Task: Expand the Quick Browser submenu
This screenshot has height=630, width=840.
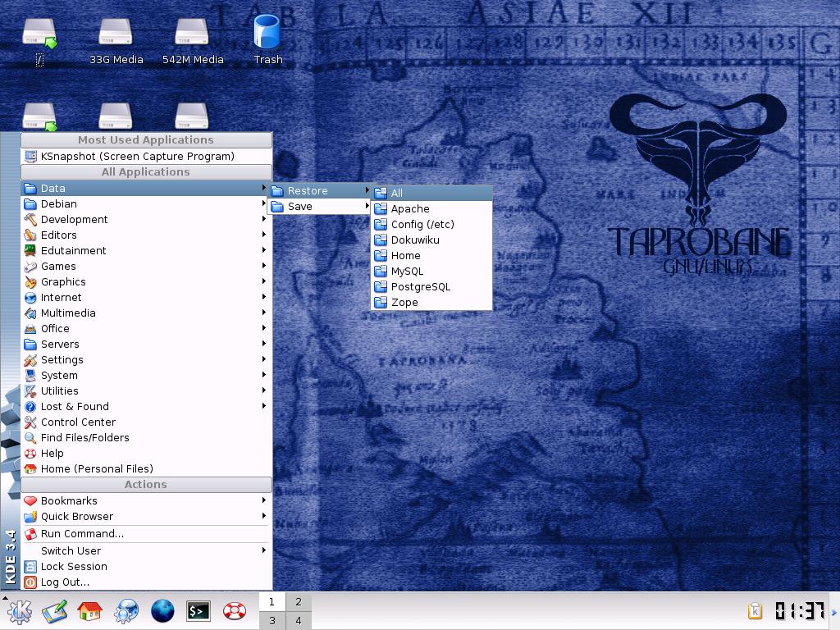Action: 146,516
